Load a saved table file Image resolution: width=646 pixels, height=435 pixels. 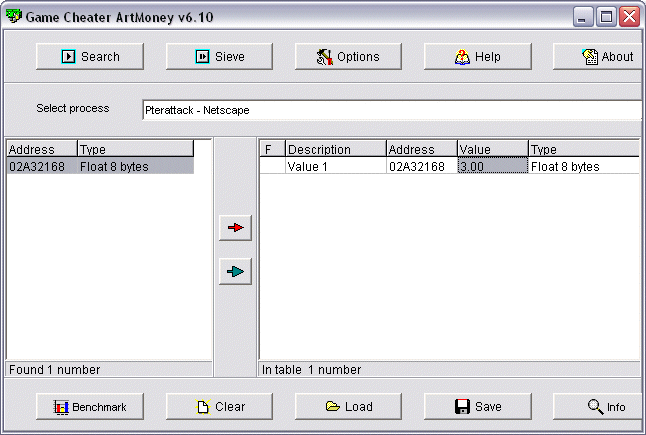[348, 407]
